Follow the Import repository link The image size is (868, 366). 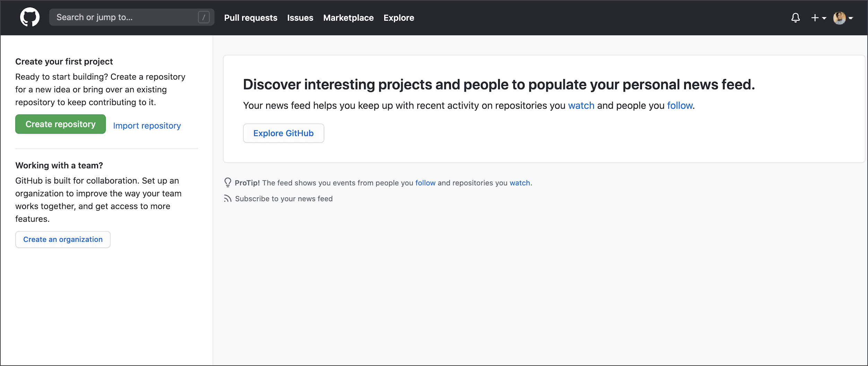pos(147,126)
